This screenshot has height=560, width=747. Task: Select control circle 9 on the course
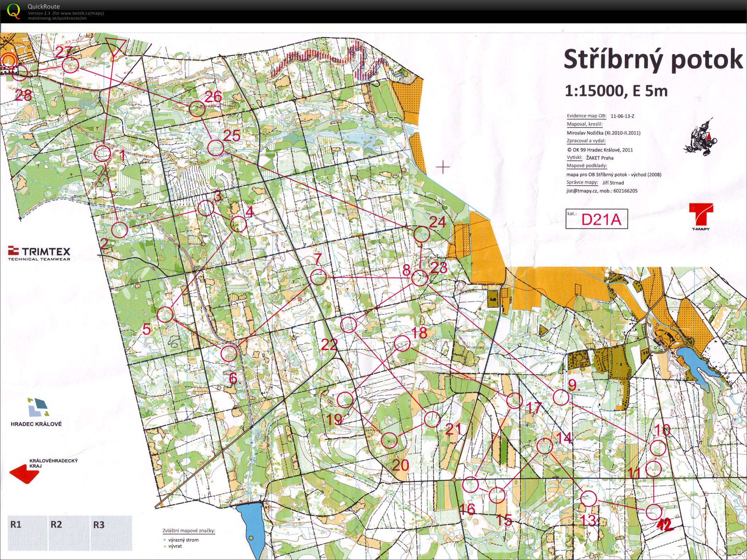[x=561, y=397]
